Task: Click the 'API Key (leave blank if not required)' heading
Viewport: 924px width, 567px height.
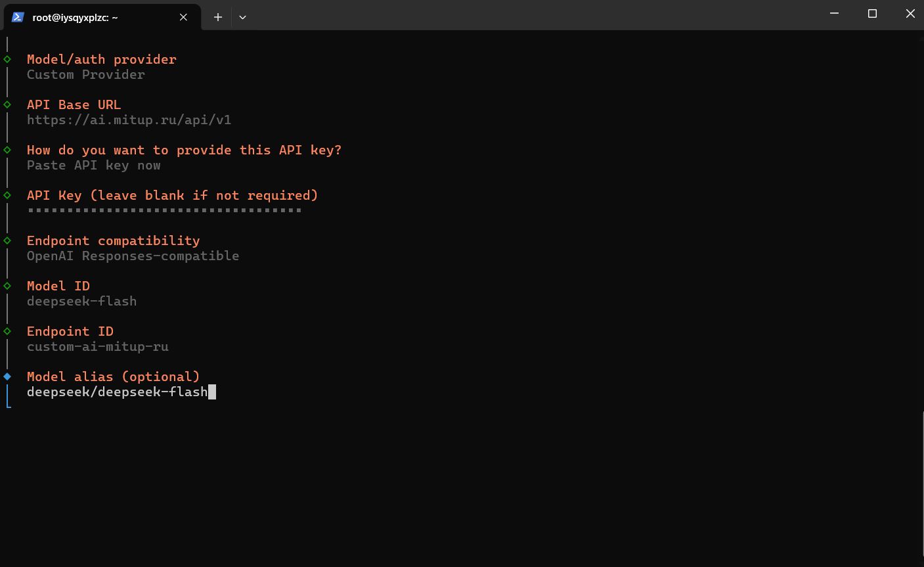Action: [172, 195]
